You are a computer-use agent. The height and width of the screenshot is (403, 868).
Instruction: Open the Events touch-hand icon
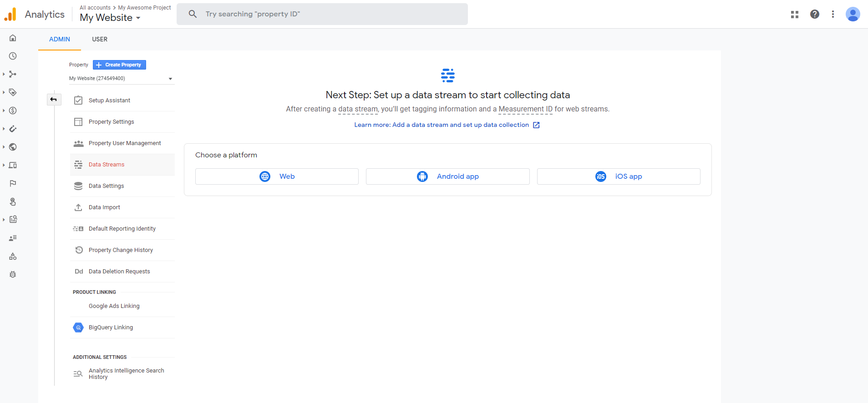coord(13,201)
